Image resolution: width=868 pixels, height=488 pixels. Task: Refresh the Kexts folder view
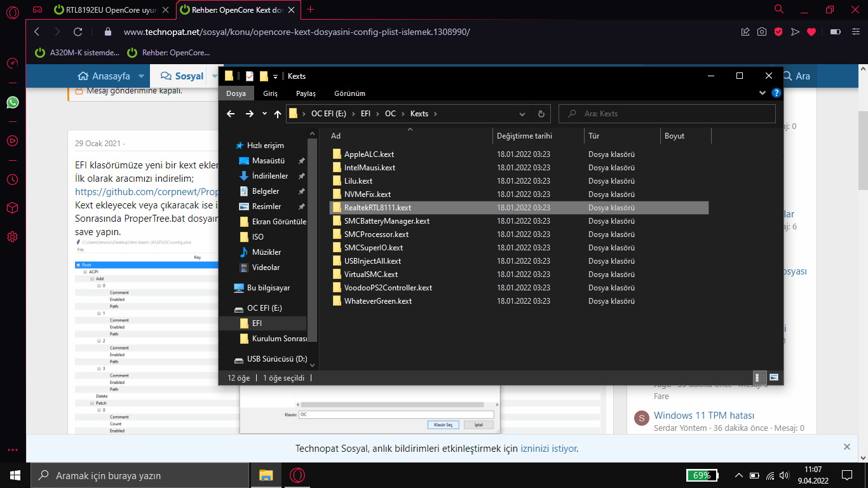click(541, 114)
